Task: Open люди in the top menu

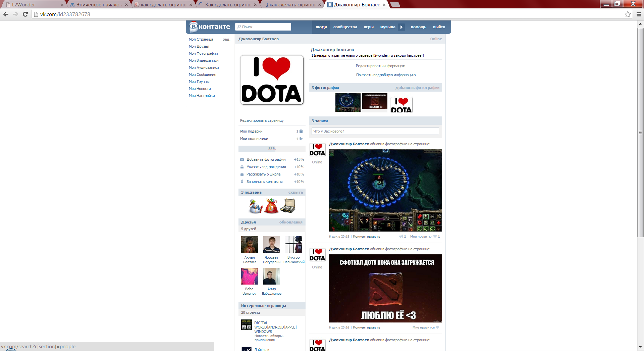Action: coord(321,27)
